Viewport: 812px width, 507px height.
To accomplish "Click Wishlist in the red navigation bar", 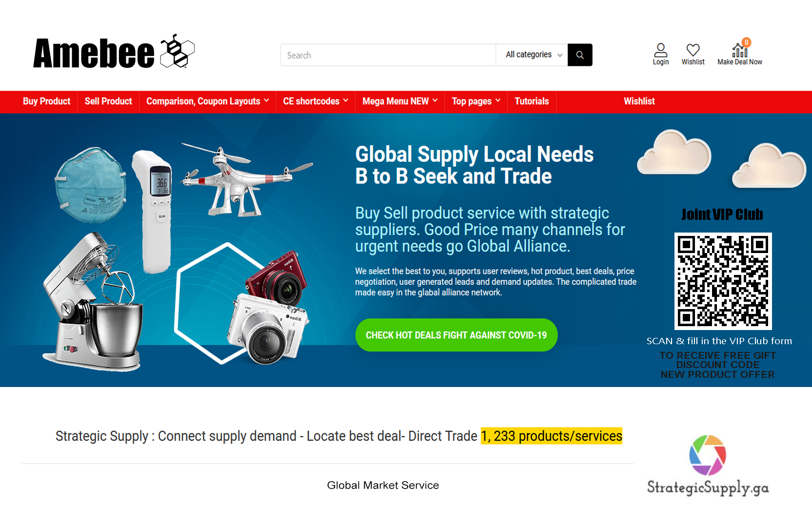I will pos(639,101).
